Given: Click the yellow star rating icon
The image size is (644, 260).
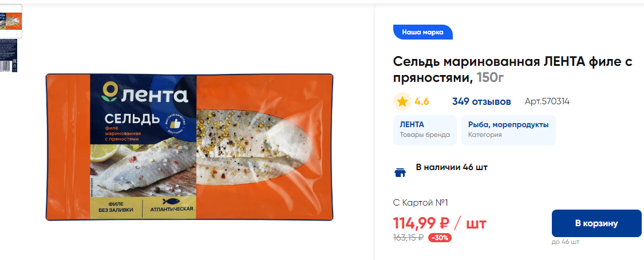Looking at the screenshot, I should tap(402, 101).
